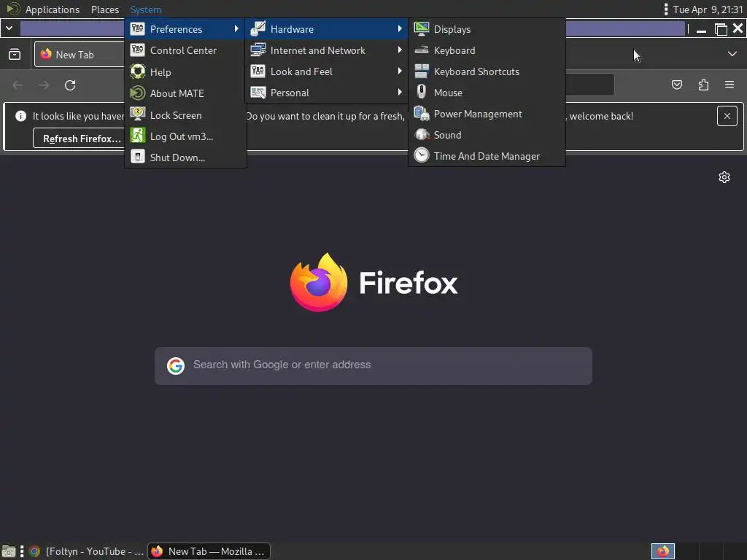747x560 pixels.
Task: Open Displays preferences
Action: [487, 29]
